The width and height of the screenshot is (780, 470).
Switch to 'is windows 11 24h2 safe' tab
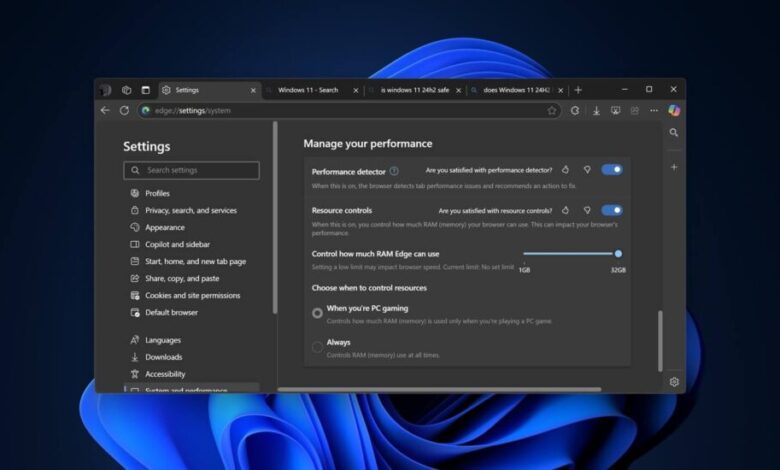click(413, 90)
